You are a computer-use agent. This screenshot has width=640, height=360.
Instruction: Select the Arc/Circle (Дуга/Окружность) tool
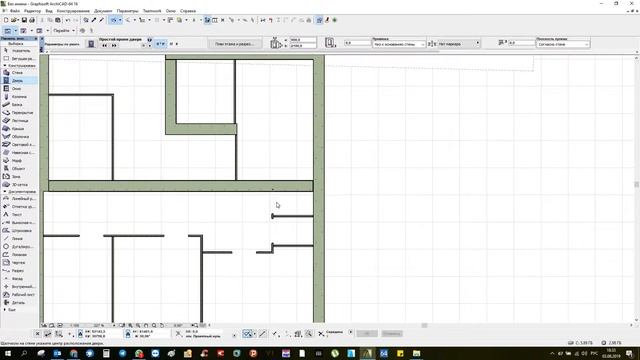point(19,247)
